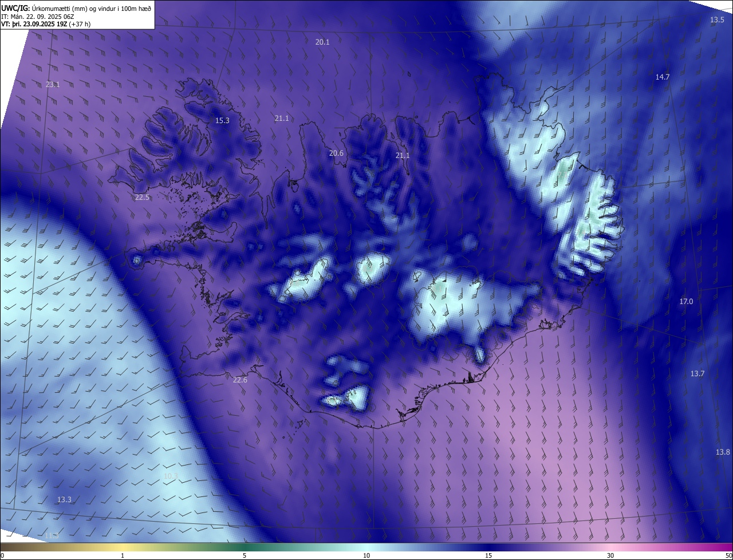Select the 10 label on the color scale
733x560 pixels.
tap(366, 555)
